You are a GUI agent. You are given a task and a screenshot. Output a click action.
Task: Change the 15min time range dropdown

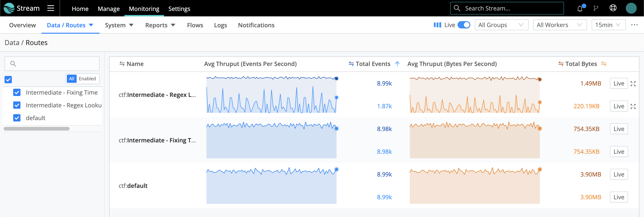pyautogui.click(x=608, y=25)
